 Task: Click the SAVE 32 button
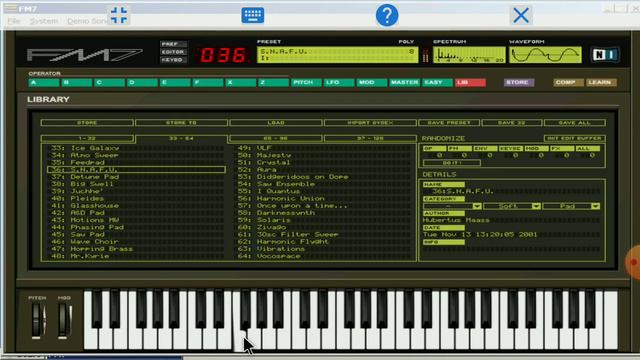512,122
